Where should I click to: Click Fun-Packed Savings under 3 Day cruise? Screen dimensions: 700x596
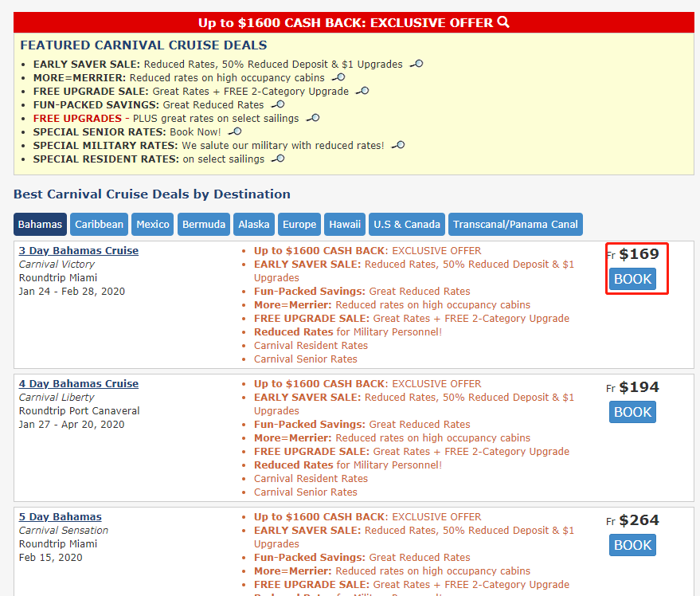[362, 292]
